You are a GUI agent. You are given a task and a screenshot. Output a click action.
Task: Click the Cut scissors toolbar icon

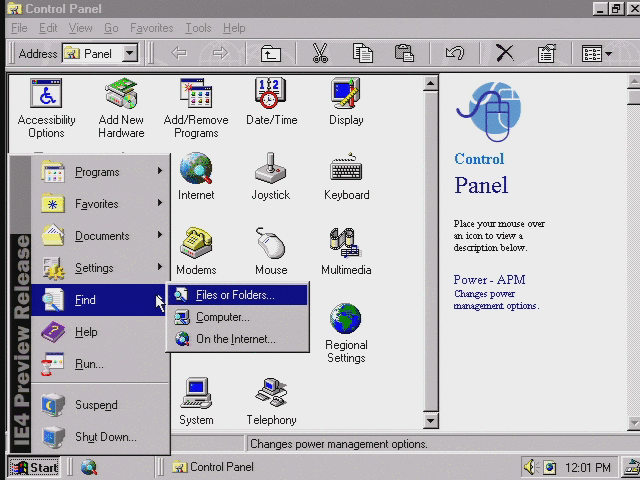pos(320,53)
